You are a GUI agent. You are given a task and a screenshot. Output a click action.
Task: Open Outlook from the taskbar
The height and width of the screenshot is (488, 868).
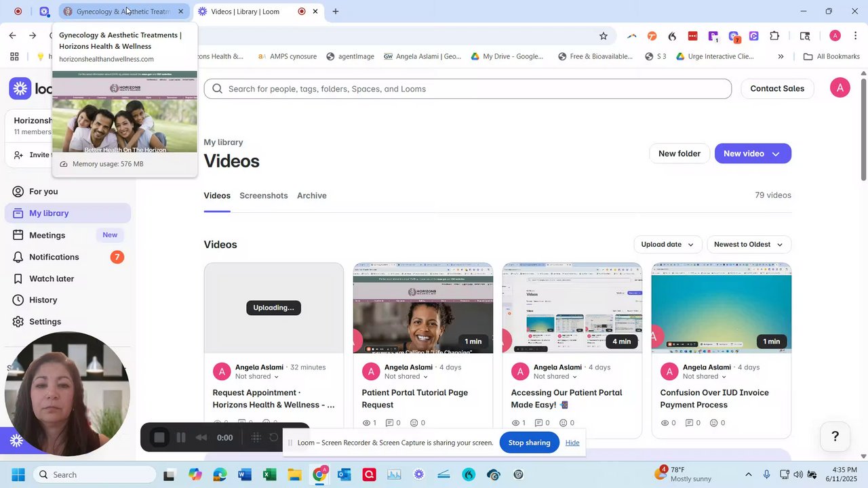(x=344, y=474)
